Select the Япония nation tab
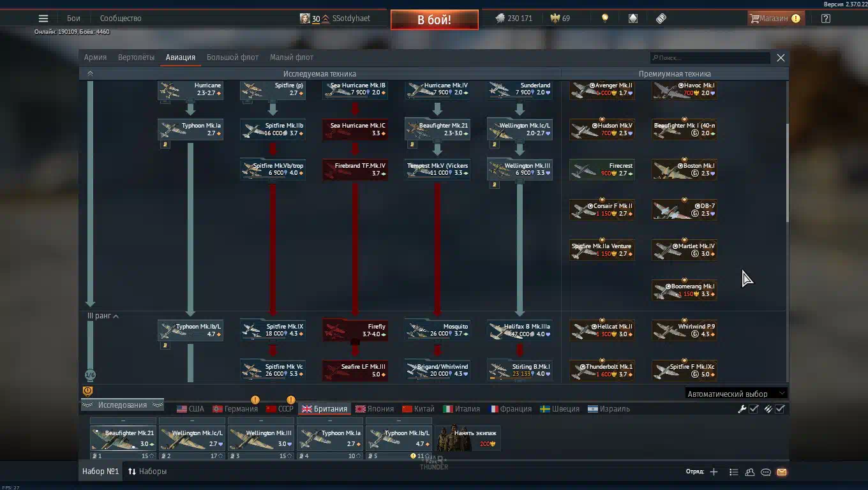The height and width of the screenshot is (490, 868). 375,409
